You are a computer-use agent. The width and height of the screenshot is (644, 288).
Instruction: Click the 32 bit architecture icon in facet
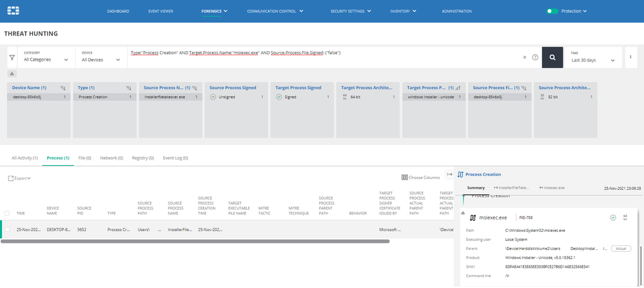542,97
